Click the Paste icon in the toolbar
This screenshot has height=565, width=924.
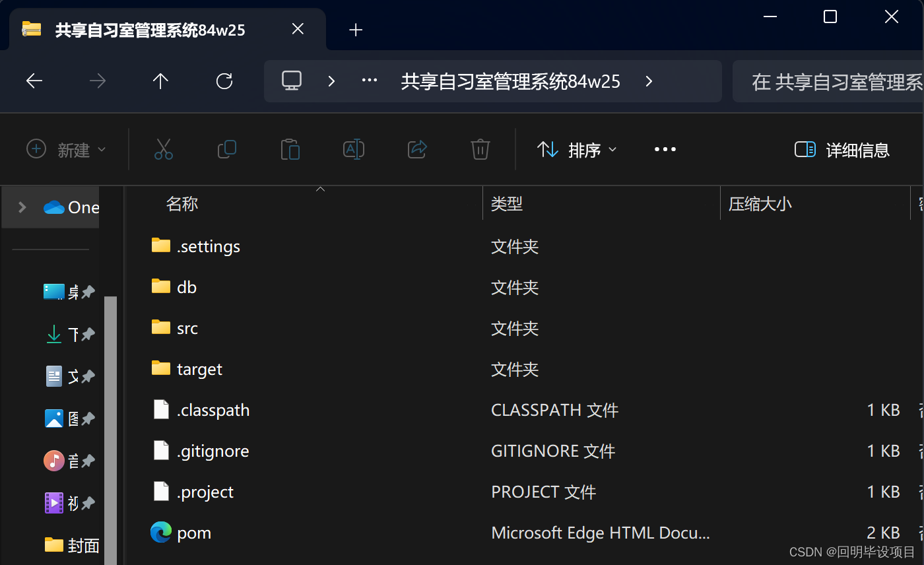290,149
